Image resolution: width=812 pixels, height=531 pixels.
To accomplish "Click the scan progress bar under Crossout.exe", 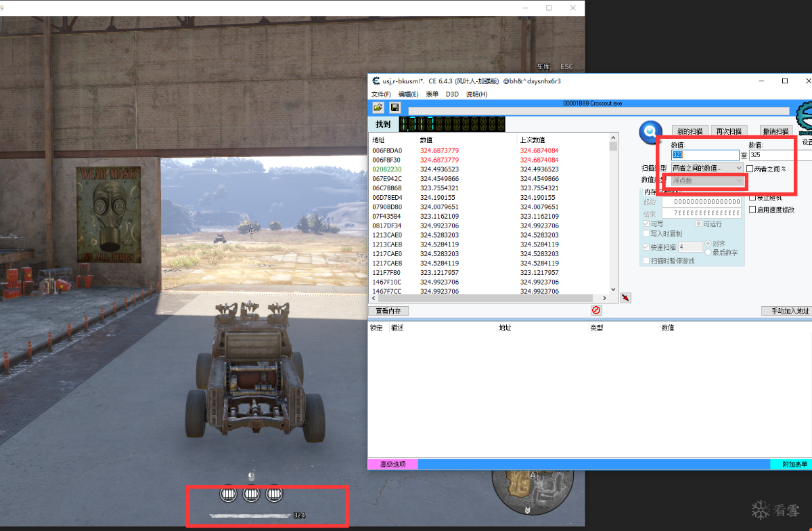I will tap(599, 111).
